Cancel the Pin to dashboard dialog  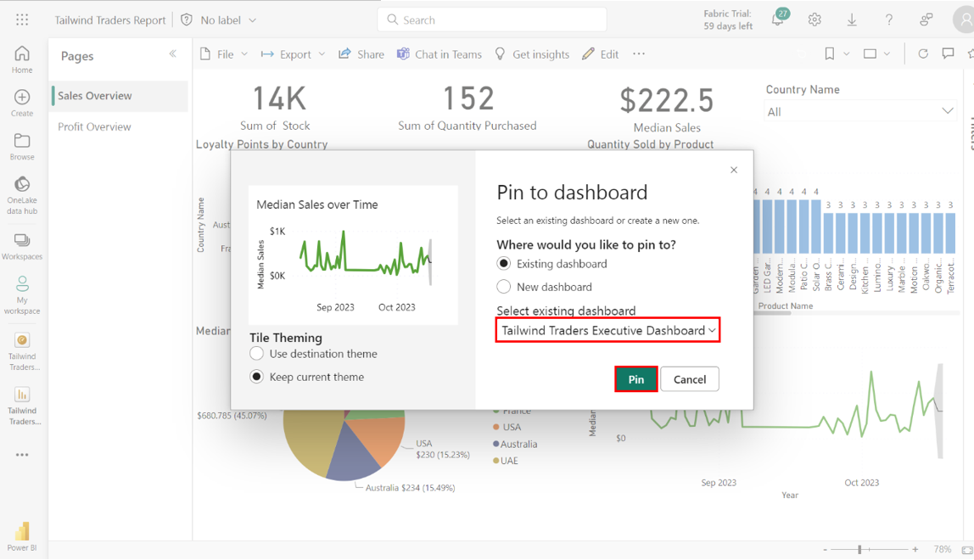[x=689, y=379]
